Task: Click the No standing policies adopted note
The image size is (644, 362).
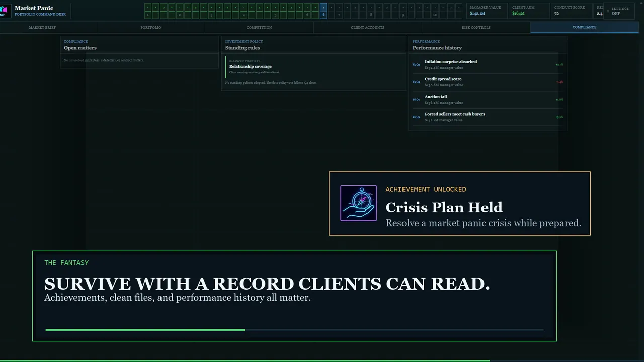Action: pyautogui.click(x=271, y=83)
